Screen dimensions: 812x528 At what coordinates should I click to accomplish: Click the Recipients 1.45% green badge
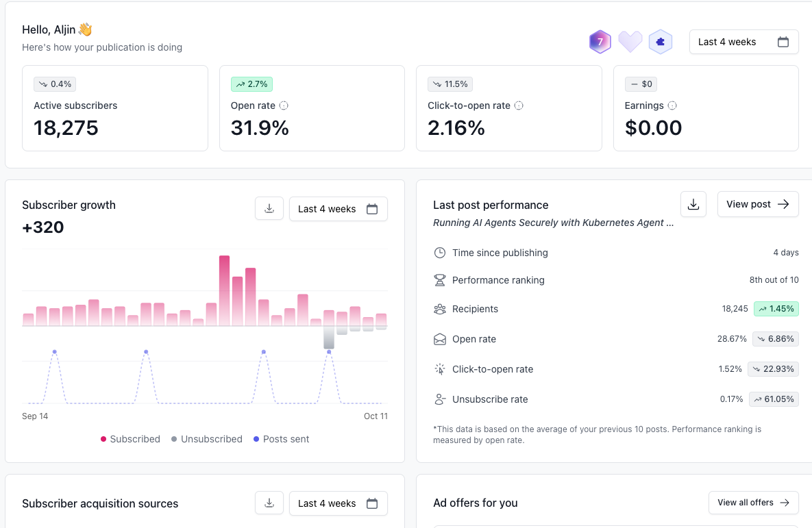(776, 309)
